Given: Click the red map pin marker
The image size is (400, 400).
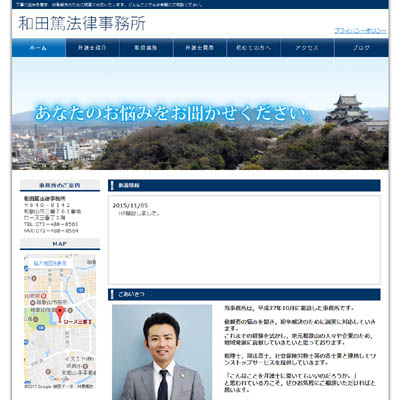Looking at the screenshot, I should 60,314.
